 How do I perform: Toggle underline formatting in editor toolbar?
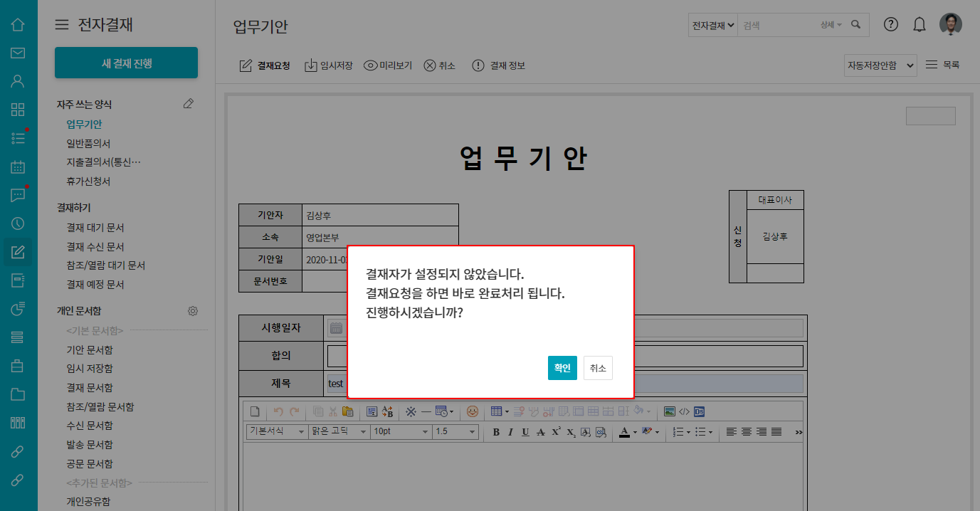point(525,432)
